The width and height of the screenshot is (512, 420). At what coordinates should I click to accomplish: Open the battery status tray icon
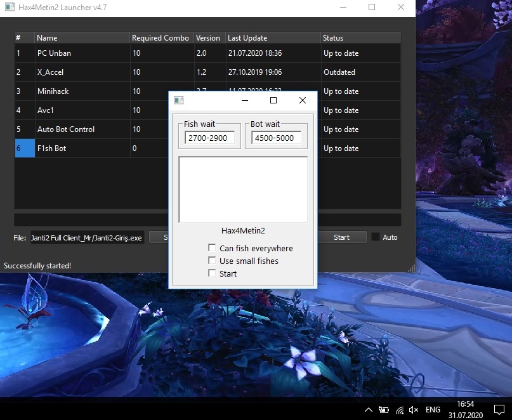point(383,410)
